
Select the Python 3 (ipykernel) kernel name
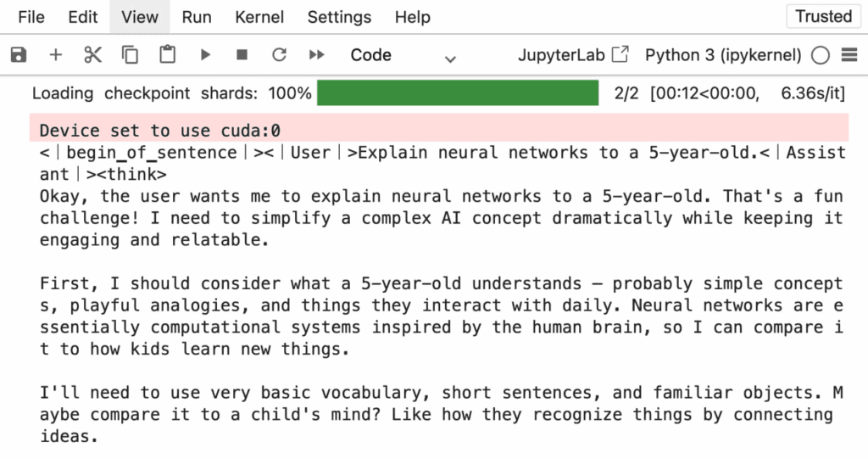click(x=723, y=55)
